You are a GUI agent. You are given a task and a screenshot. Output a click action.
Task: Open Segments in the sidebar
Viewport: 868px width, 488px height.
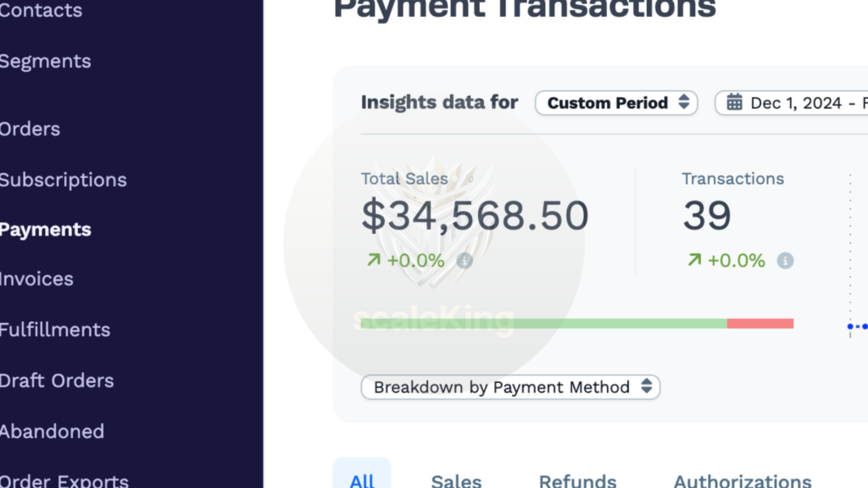[46, 61]
